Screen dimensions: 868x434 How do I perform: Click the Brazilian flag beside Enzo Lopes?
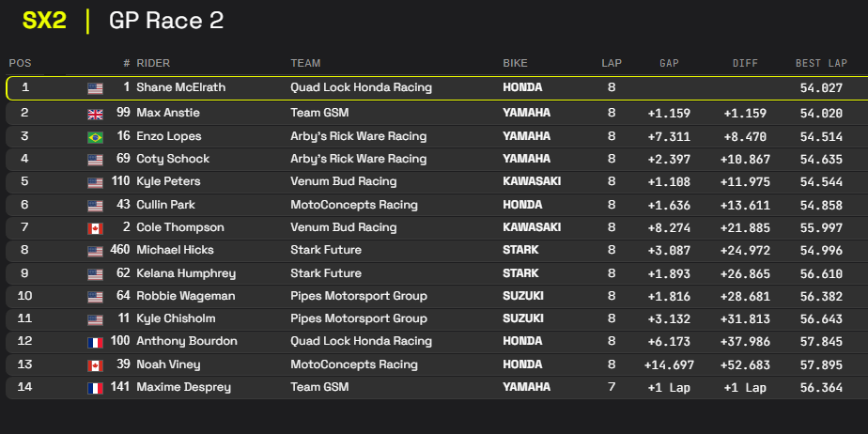(x=95, y=136)
